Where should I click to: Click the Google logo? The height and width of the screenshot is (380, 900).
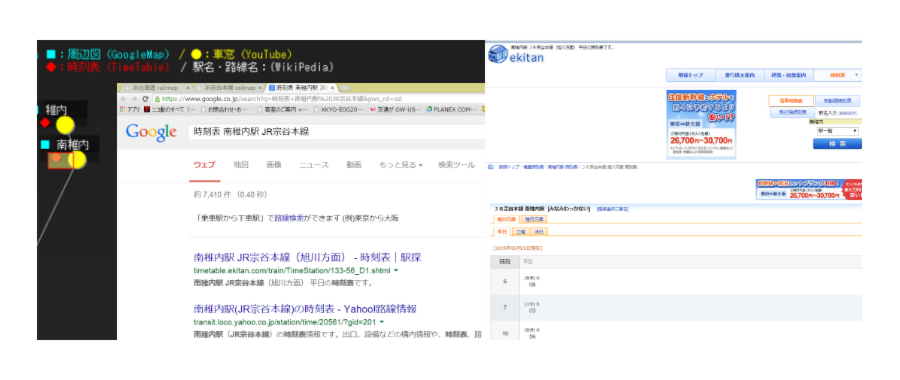coord(151,132)
